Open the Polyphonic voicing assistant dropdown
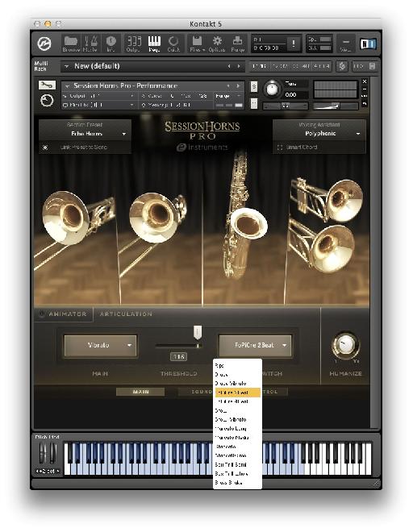The width and height of the screenshot is (413, 532). [x=319, y=134]
